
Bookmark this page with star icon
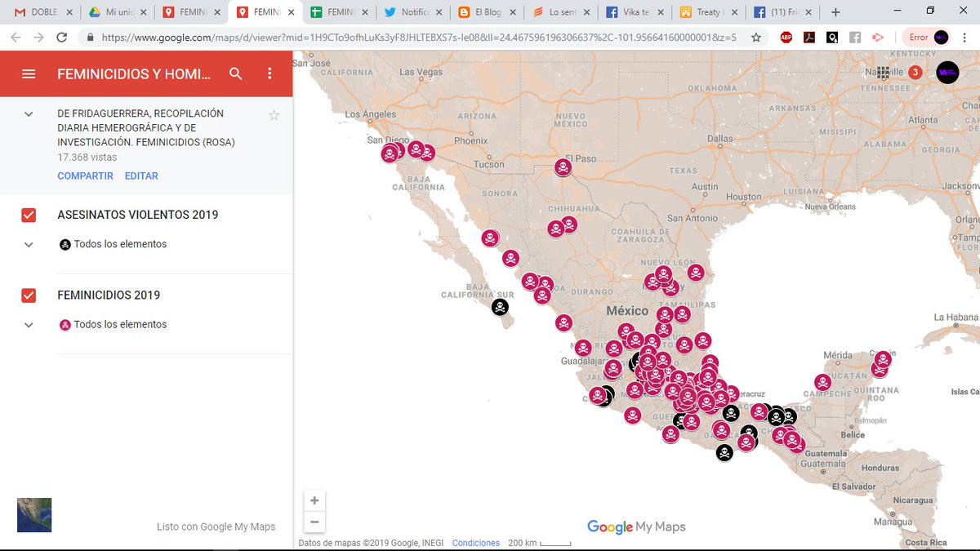756,38
